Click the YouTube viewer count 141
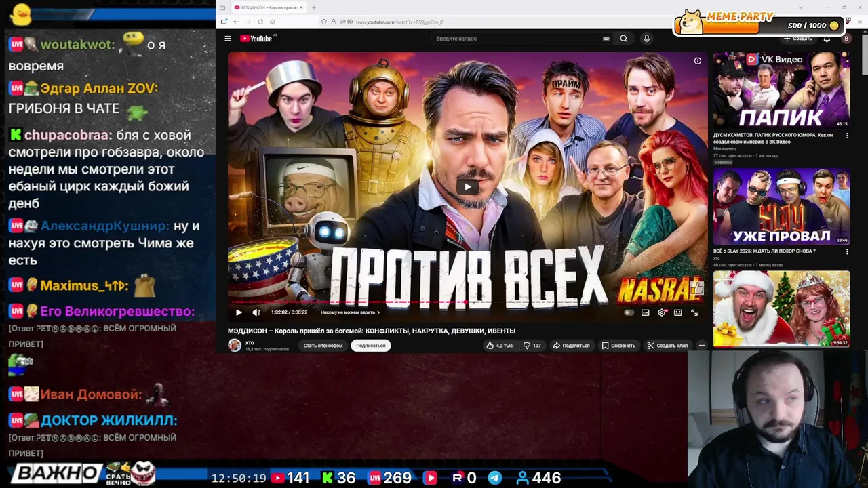Screen dimensions: 868x488 [x=298, y=478]
